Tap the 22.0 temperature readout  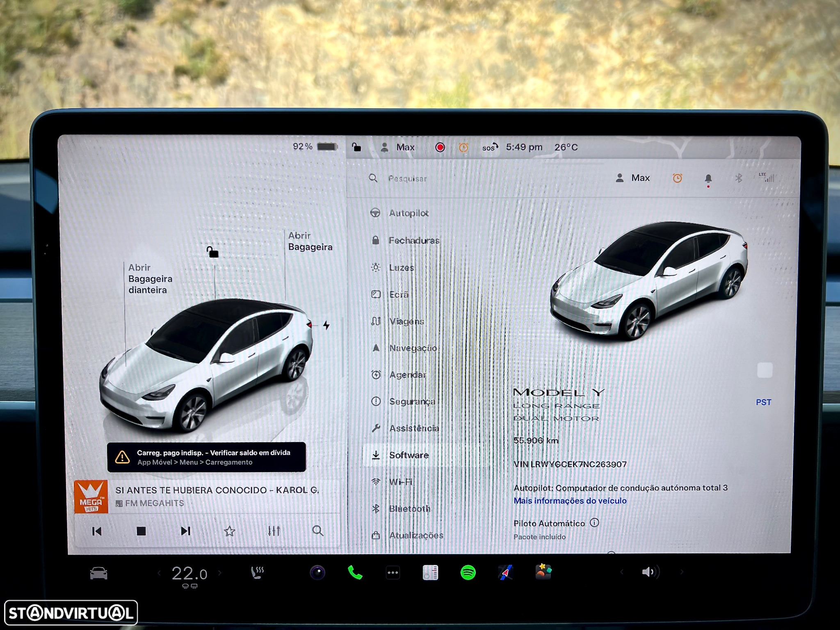[189, 573]
